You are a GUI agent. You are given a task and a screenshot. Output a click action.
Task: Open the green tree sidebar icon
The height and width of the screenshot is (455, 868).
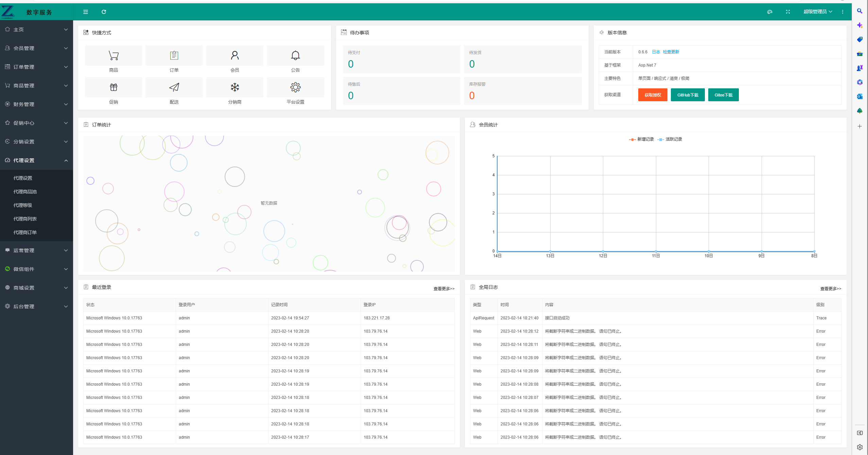pos(860,111)
